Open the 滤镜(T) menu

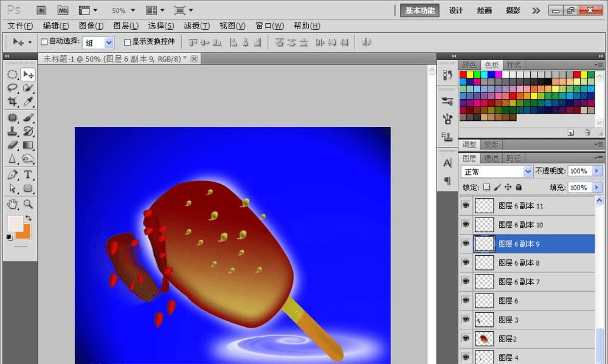(196, 26)
